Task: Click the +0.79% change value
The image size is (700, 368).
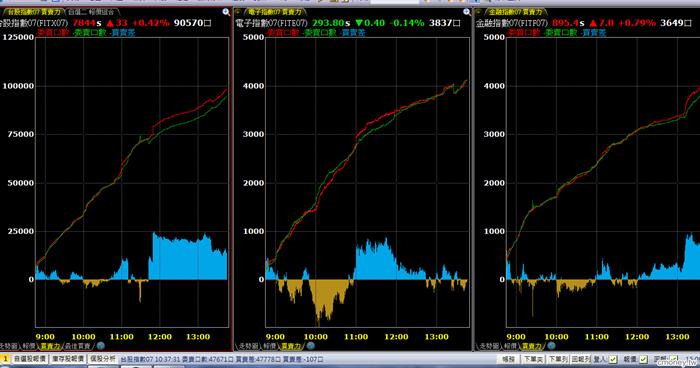Action: 637,23
